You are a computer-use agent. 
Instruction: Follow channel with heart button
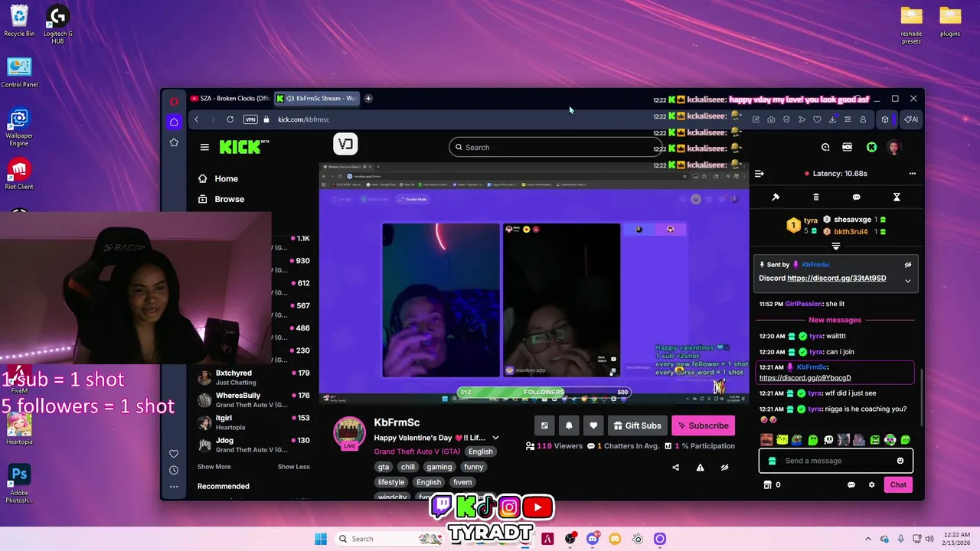[593, 425]
